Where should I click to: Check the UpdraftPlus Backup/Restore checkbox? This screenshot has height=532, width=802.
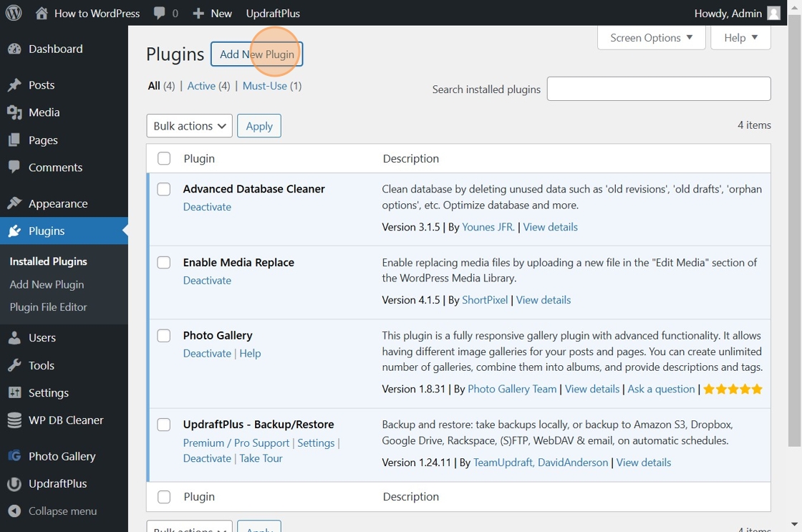pos(164,425)
